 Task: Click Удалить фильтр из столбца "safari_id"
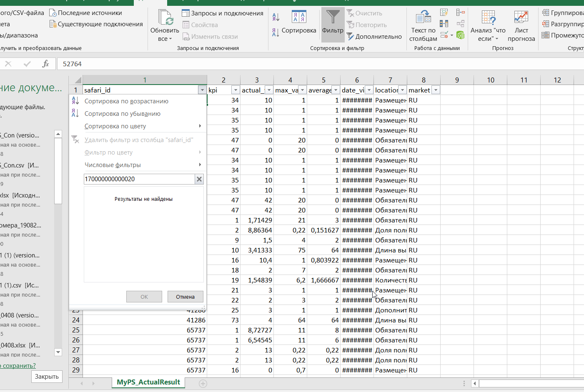138,140
